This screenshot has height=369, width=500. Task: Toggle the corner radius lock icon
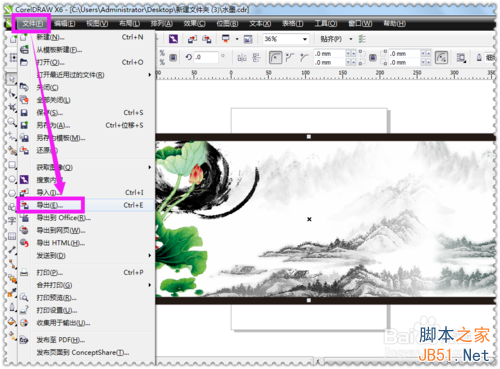[x=373, y=58]
